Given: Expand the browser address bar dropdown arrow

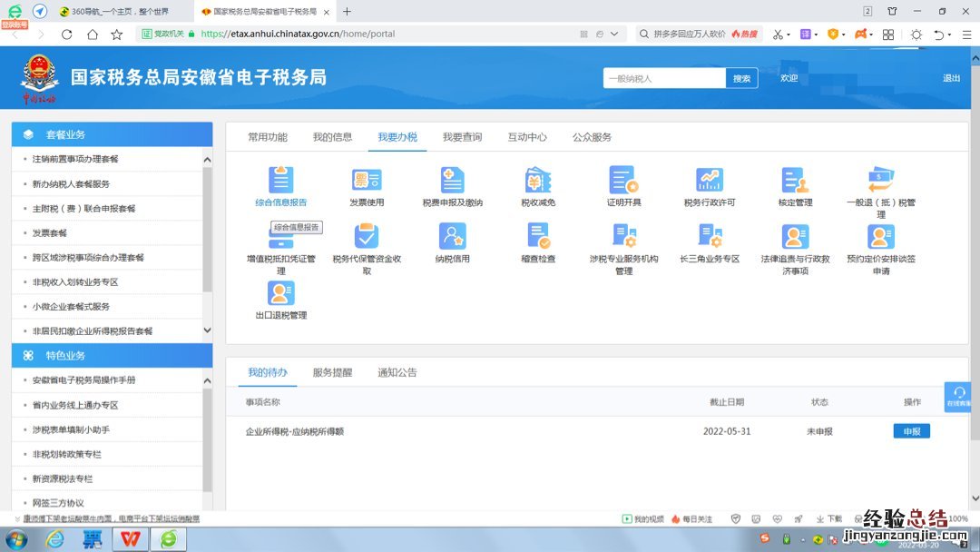Looking at the screenshot, I should [616, 34].
